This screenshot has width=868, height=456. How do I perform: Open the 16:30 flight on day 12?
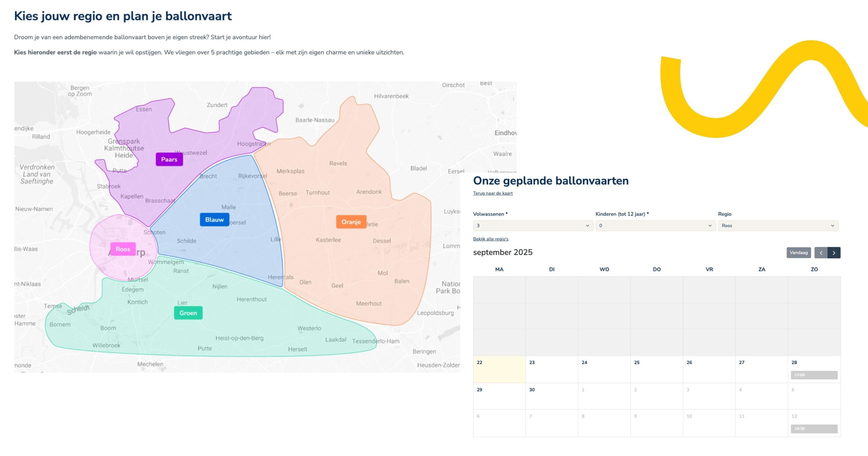pos(814,429)
